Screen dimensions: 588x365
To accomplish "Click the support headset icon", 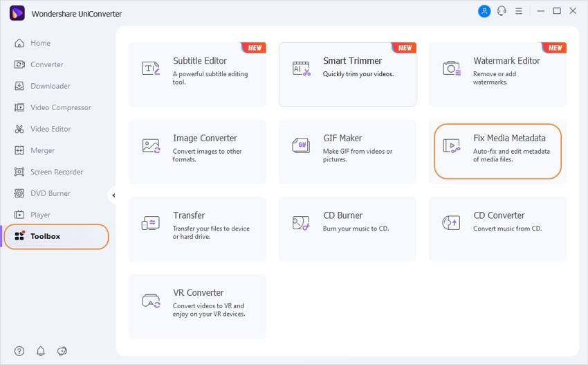I will (502, 11).
